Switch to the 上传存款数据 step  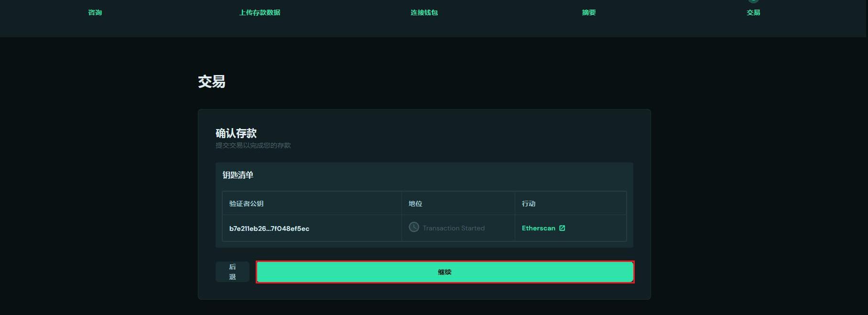coord(260,12)
